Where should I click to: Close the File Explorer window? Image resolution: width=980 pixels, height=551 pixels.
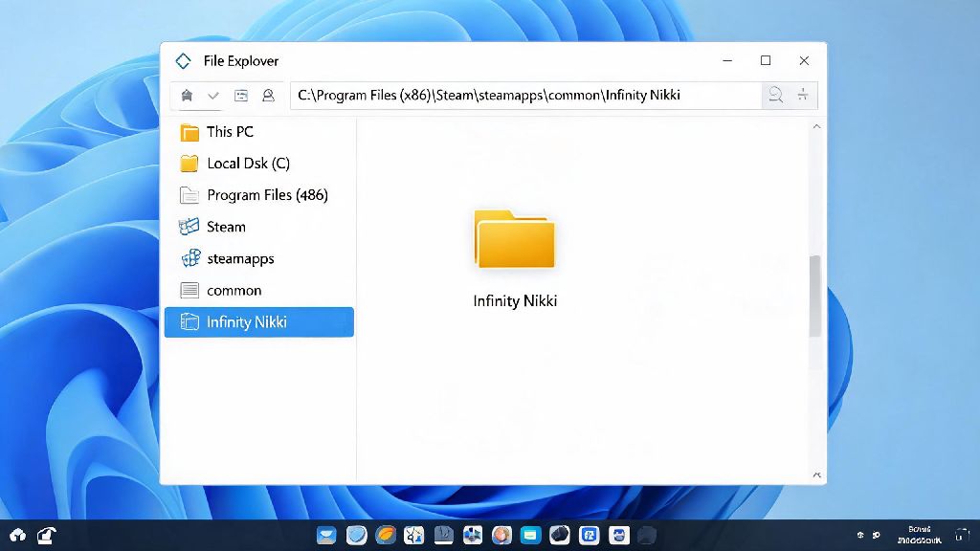point(804,60)
